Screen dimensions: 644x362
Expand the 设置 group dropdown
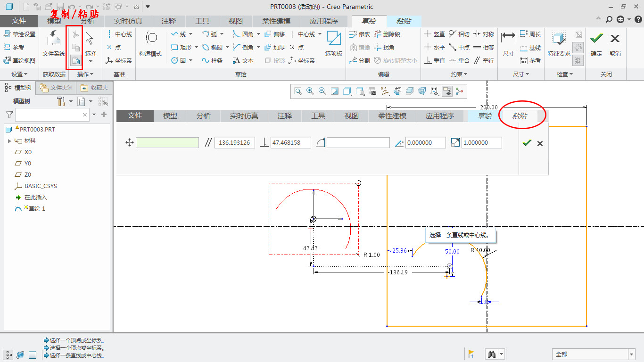(19, 74)
